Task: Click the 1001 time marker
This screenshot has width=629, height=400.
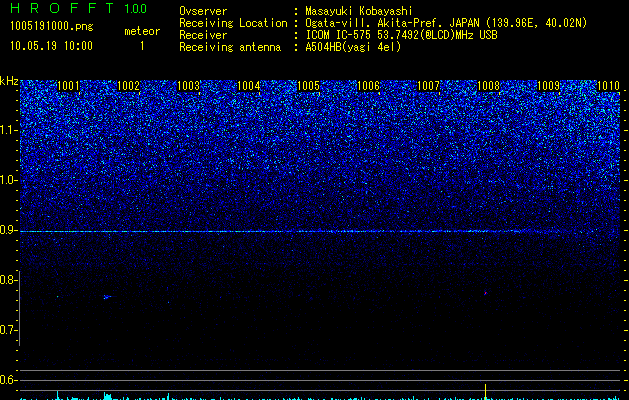Action: [68, 86]
